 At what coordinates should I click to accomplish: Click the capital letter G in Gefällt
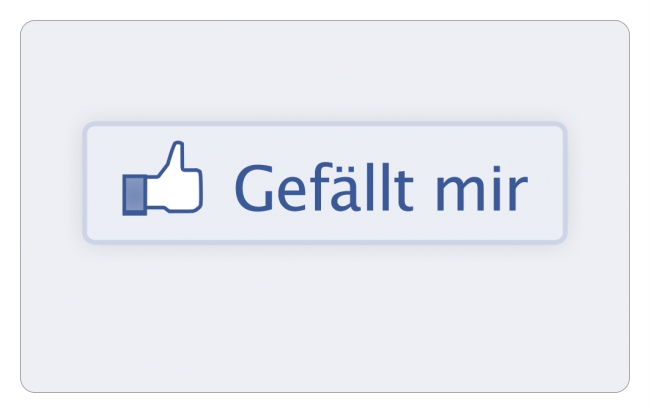pos(254,188)
